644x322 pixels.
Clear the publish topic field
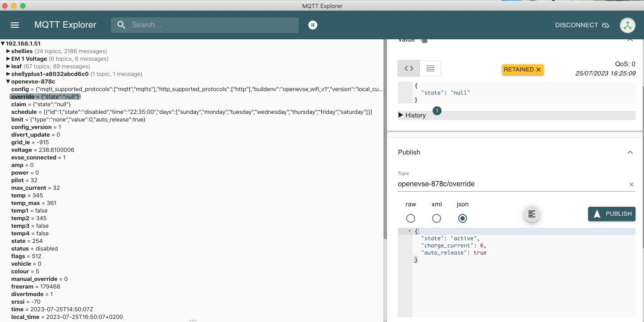click(x=631, y=184)
